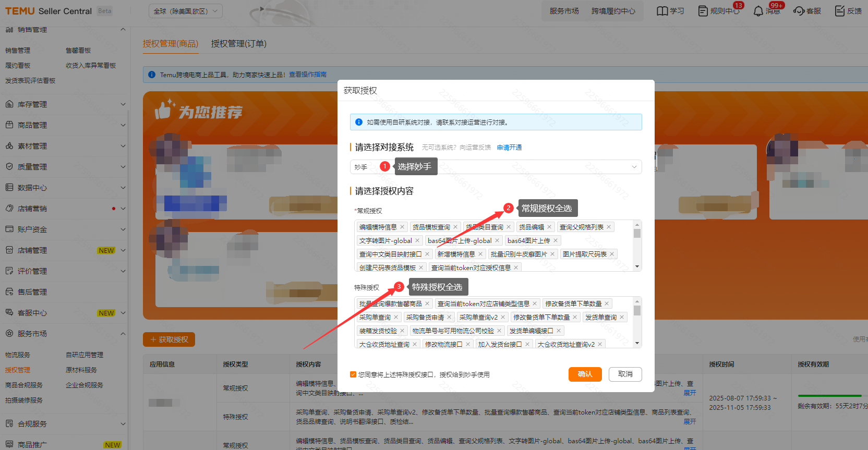Click the 学习 book icon
868x450 pixels.
662,11
